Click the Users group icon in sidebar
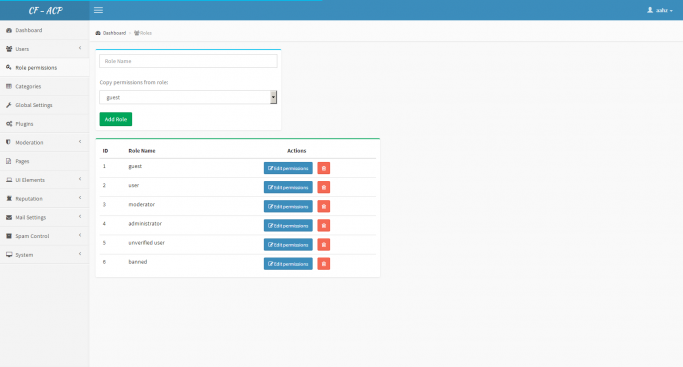The width and height of the screenshot is (683, 367). (x=9, y=49)
